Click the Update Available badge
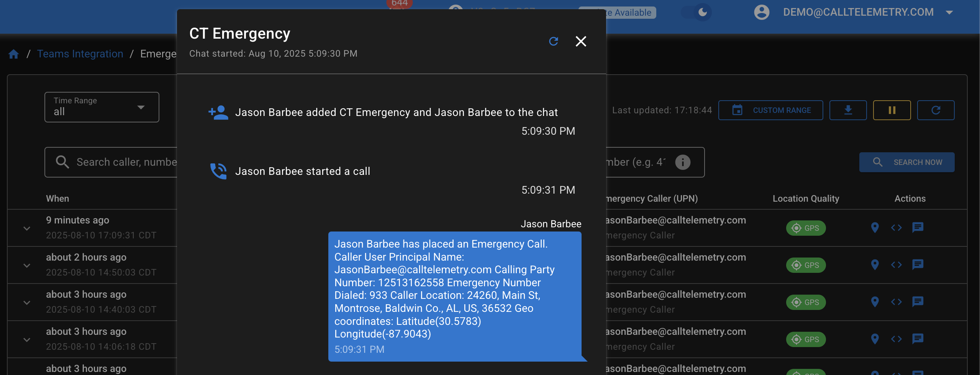This screenshot has height=375, width=980. 631,13
